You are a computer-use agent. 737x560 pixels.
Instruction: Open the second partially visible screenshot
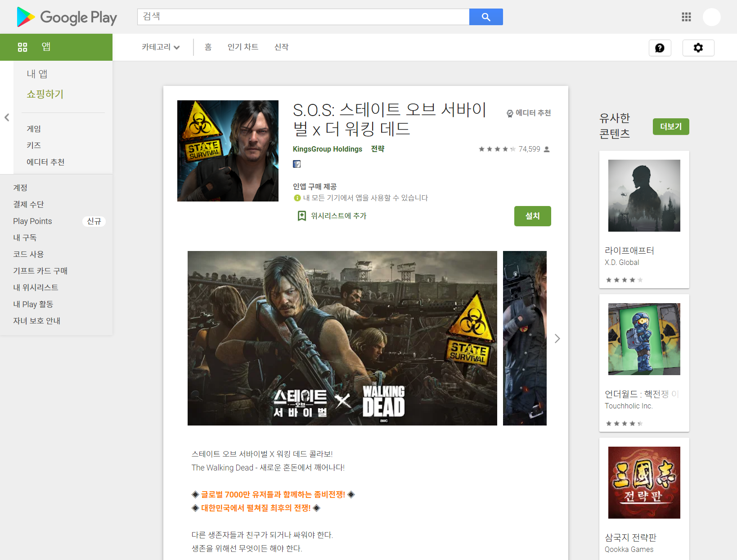click(x=525, y=338)
